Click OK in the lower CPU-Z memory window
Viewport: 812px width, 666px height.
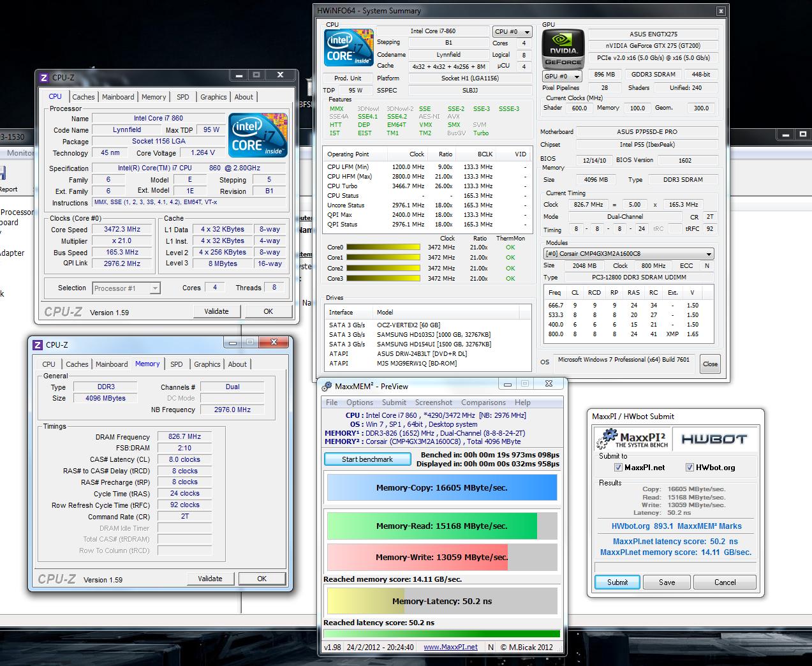coord(262,579)
